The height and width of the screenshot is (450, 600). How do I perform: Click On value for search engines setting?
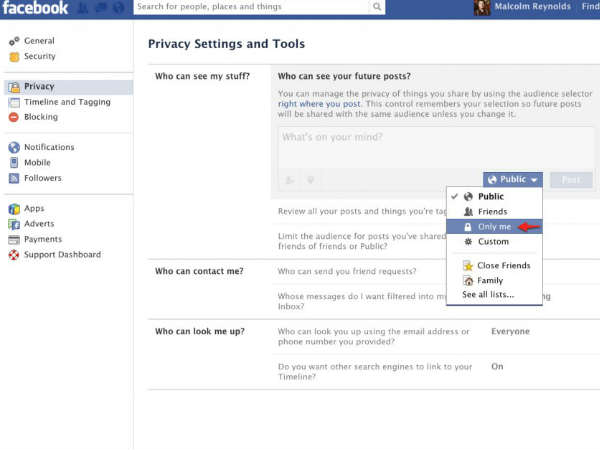pos(497,367)
